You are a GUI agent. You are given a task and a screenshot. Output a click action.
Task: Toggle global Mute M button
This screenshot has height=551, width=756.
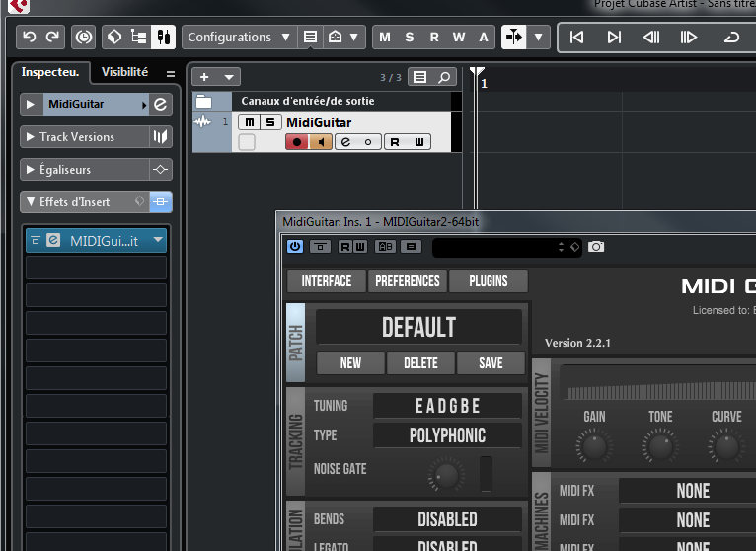click(x=385, y=38)
